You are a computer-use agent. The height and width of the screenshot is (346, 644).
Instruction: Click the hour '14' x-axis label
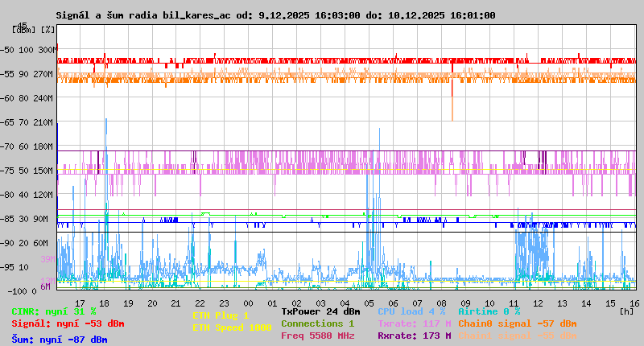click(x=586, y=303)
